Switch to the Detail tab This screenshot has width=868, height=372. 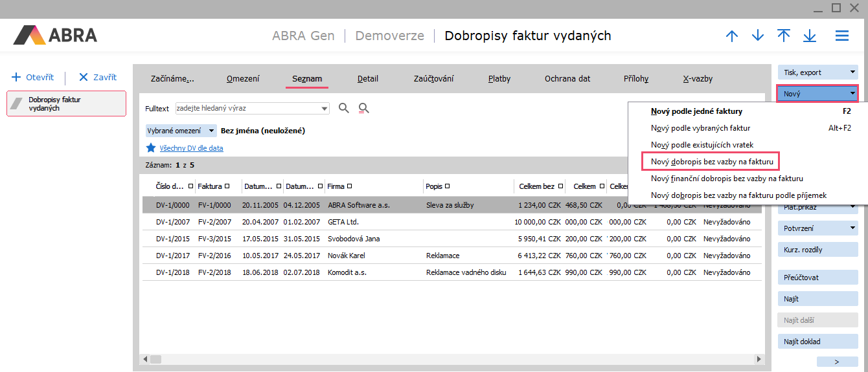(x=368, y=79)
